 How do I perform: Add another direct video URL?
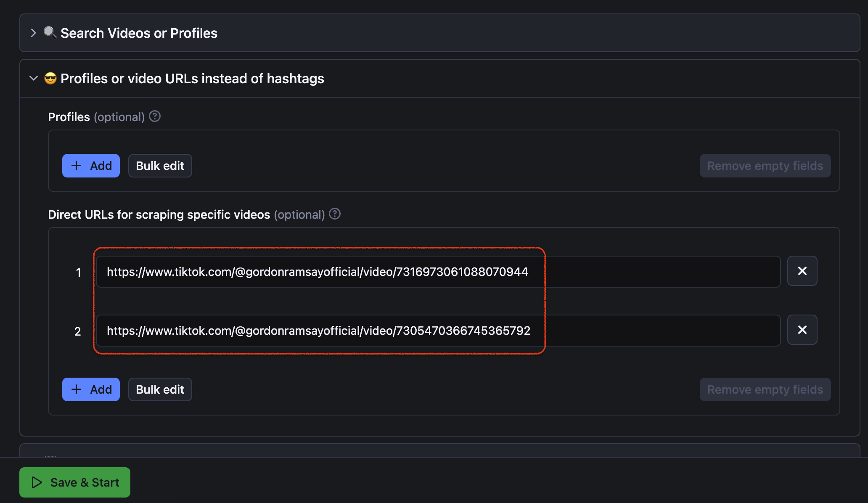[x=91, y=389]
